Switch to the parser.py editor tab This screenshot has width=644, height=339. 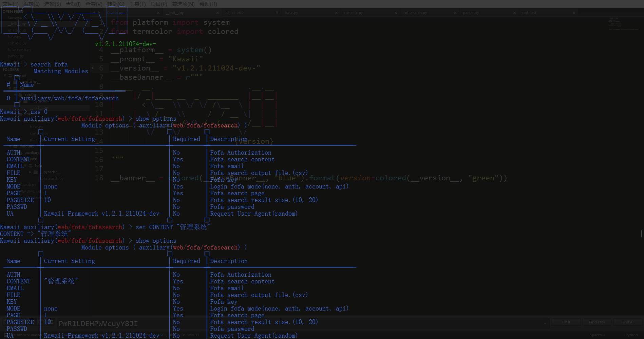point(489,13)
